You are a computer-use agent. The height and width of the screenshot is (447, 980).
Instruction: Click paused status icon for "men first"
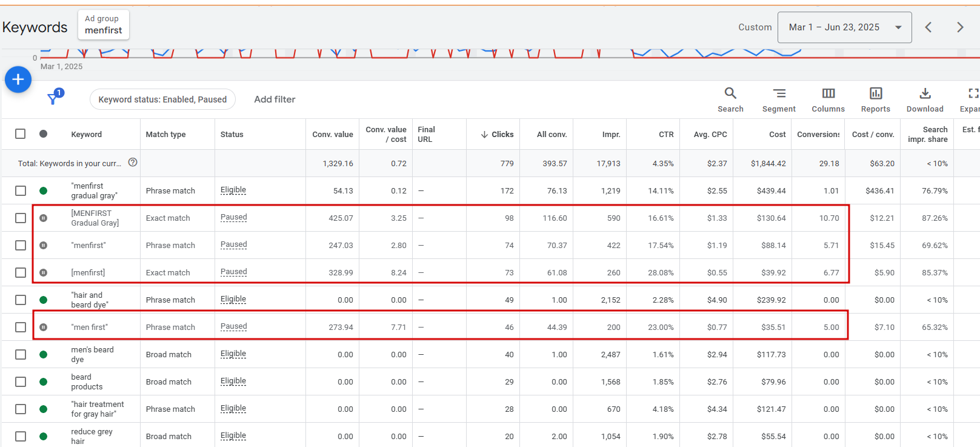tap(43, 327)
